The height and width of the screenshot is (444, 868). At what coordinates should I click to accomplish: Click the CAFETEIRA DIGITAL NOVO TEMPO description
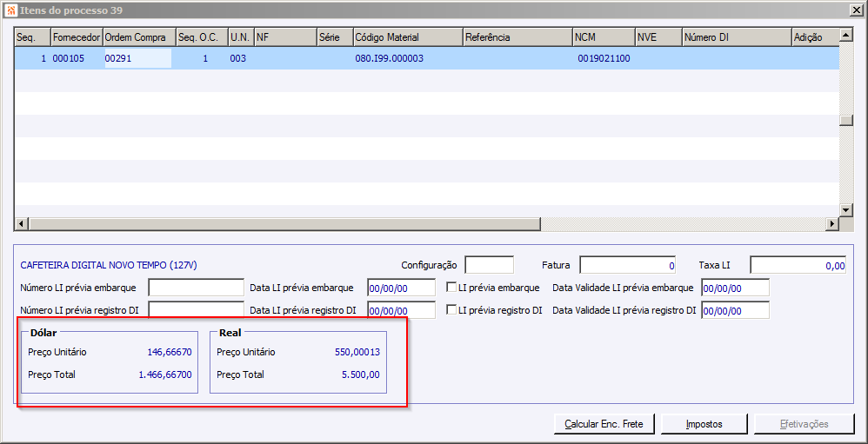coord(109,265)
